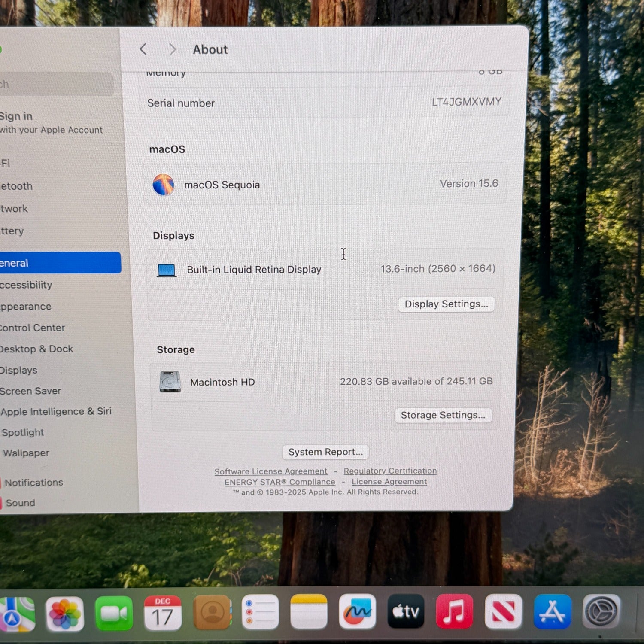The height and width of the screenshot is (644, 644).
Task: Click the Display Settings... button
Action: [446, 304]
